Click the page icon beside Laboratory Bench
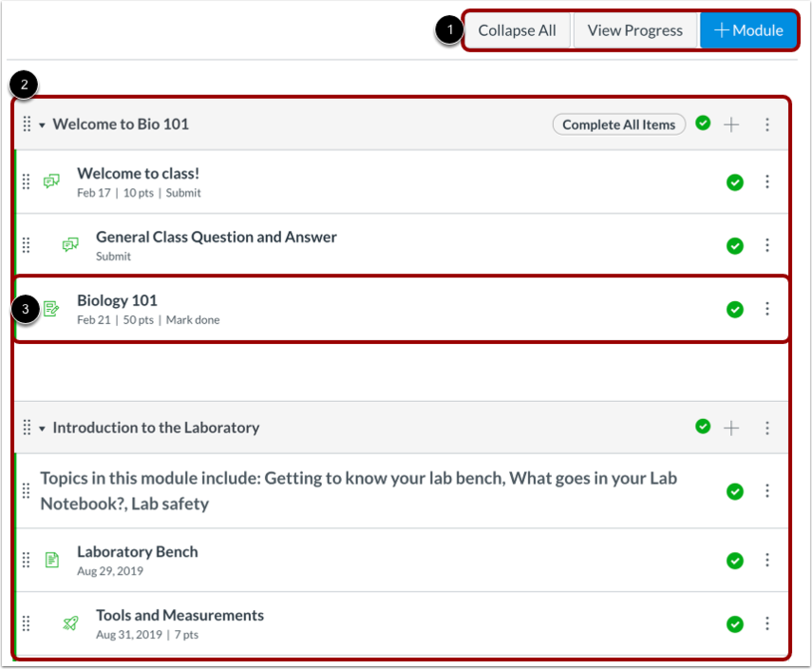Screen dimensions: 812x669 pyautogui.click(x=52, y=560)
